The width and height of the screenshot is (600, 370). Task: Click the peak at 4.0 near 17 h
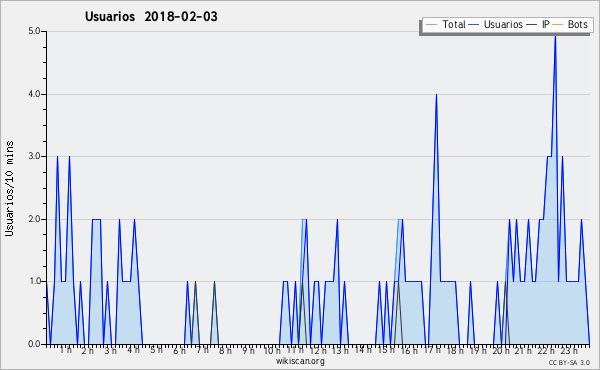(436, 95)
